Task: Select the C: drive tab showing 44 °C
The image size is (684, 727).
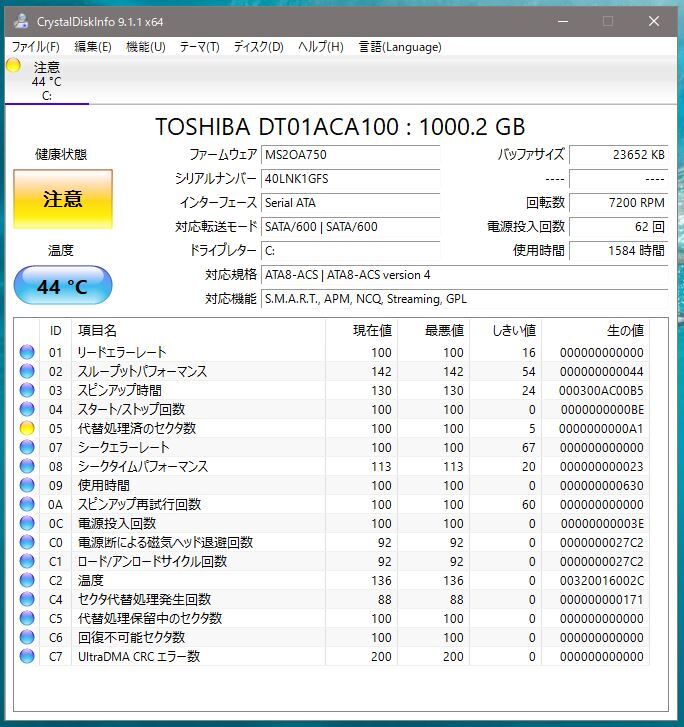Action: click(x=46, y=81)
